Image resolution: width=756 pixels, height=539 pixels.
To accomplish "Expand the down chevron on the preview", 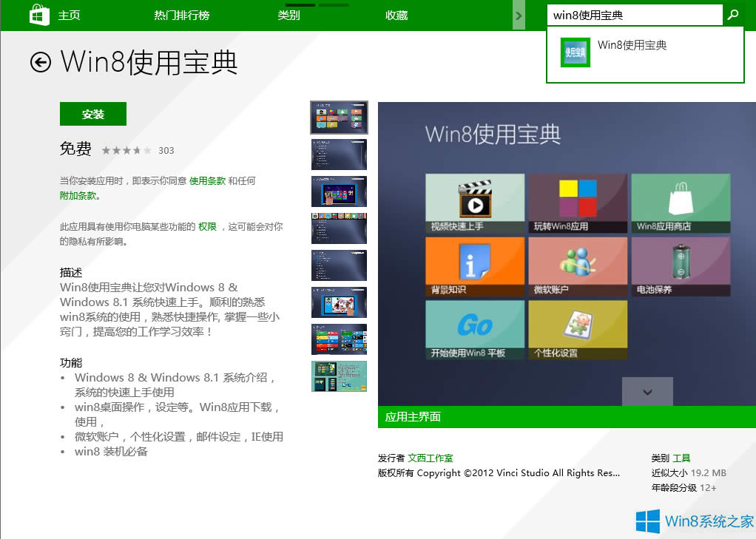I will [647, 392].
